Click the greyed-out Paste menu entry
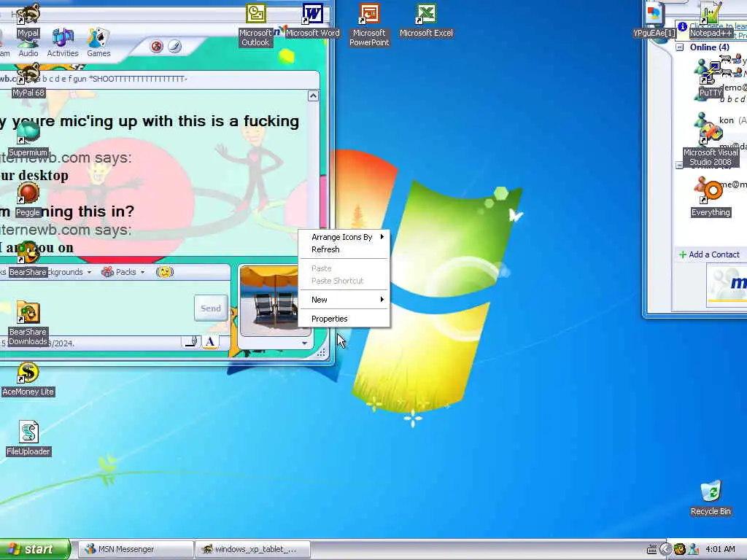Screen dimensions: 747x560 pos(344,268)
